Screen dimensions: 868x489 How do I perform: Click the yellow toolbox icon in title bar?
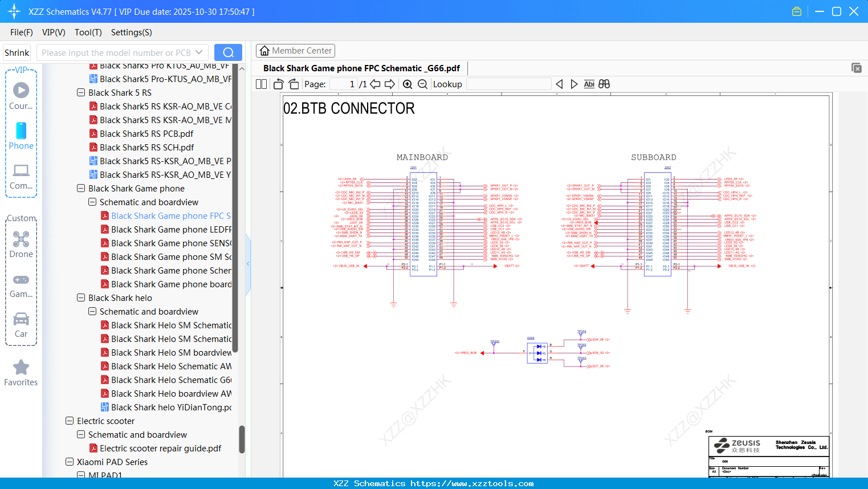797,11
